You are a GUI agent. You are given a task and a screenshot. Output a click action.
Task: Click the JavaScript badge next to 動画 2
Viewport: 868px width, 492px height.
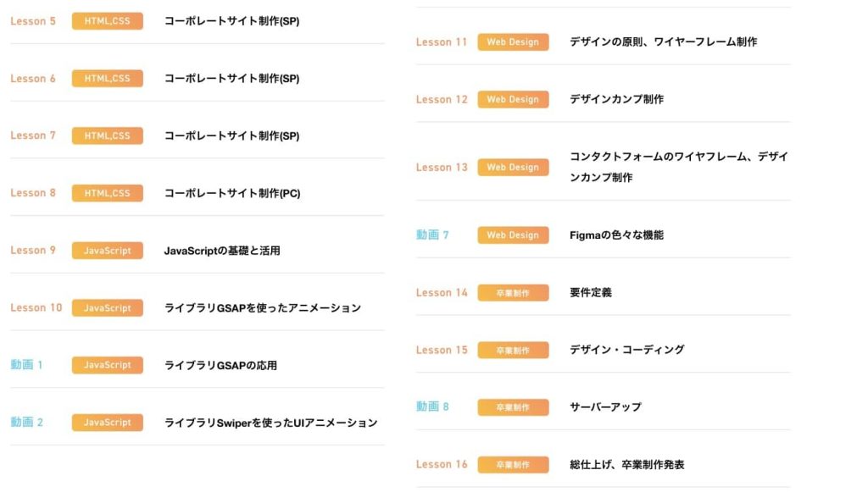[107, 423]
